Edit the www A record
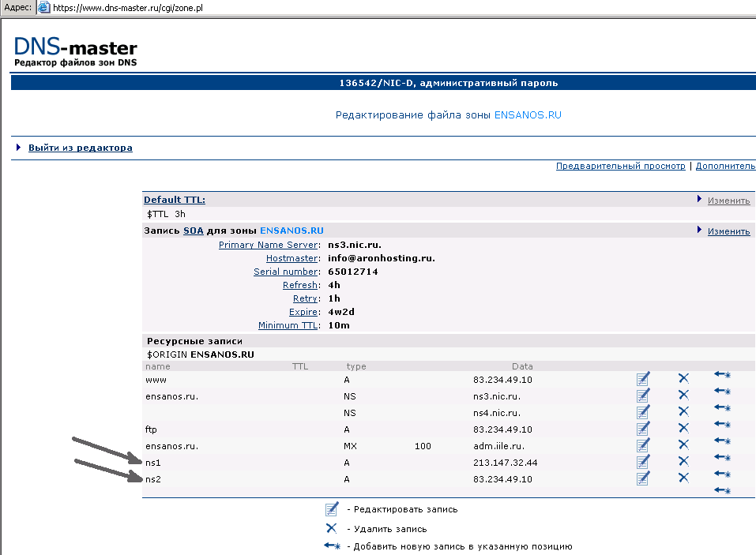756x555 pixels. [x=643, y=379]
